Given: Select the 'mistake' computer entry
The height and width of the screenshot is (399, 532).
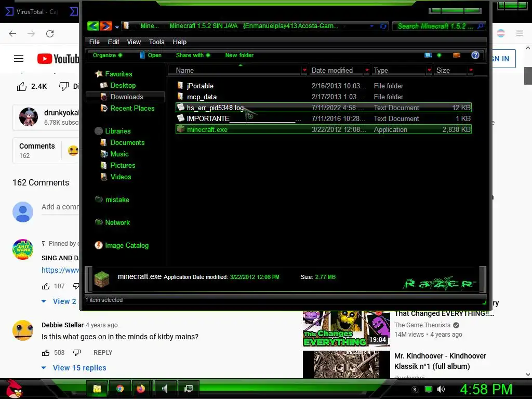Looking at the screenshot, I should tap(117, 199).
